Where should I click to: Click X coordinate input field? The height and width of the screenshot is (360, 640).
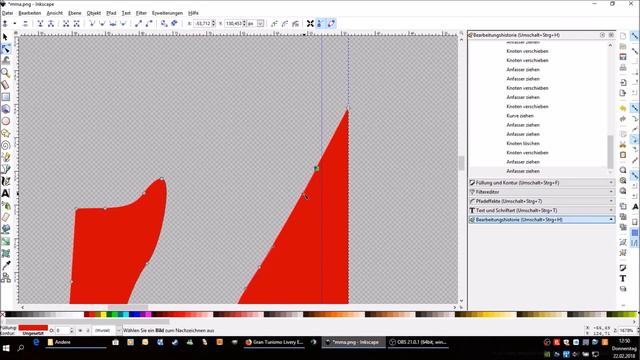click(x=204, y=24)
